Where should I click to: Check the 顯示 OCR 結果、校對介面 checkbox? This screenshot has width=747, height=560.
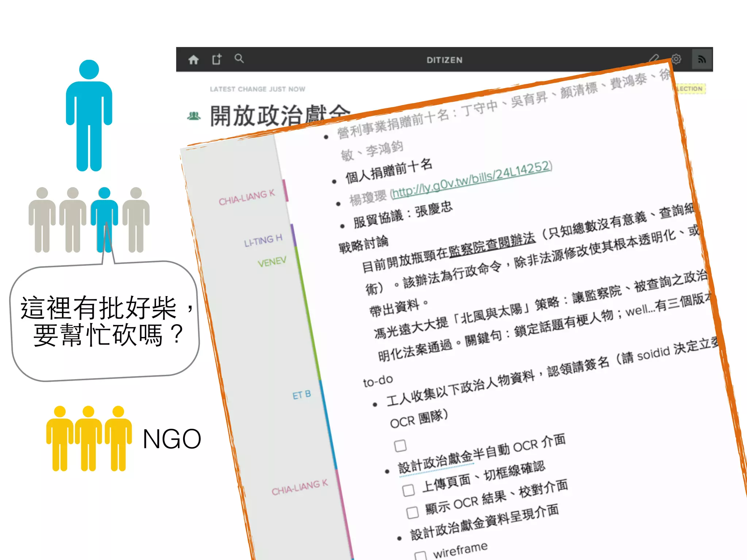click(x=413, y=512)
